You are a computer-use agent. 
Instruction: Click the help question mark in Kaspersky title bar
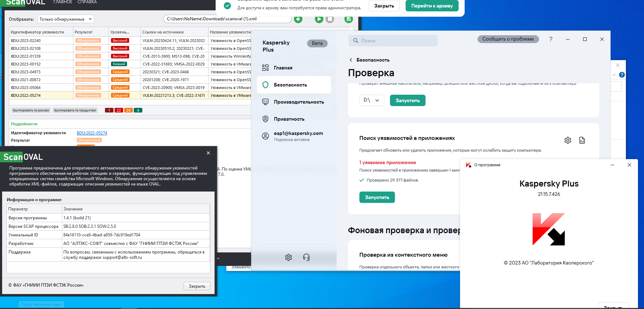(551, 39)
